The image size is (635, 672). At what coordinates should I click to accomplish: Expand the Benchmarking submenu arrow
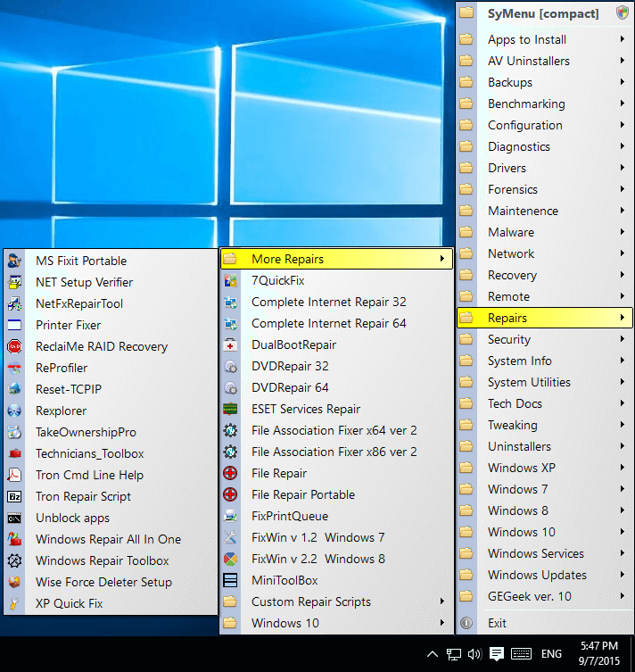coord(623,104)
